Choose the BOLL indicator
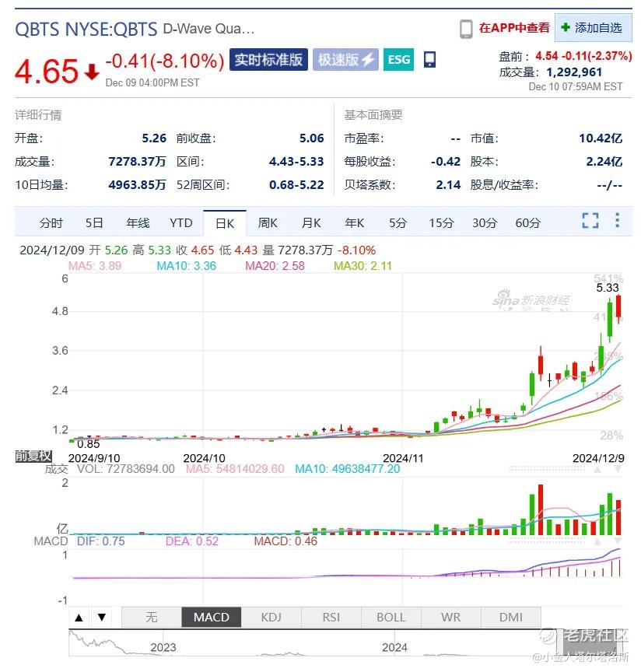641x672 pixels. coord(391,617)
